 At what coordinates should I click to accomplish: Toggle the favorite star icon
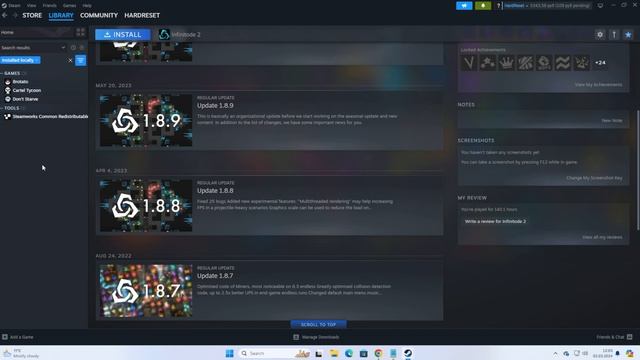click(628, 35)
